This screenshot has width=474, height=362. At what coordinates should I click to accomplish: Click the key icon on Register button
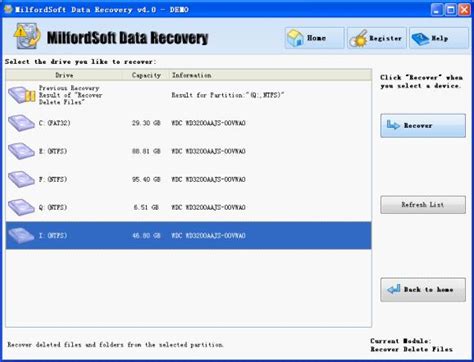click(x=358, y=39)
